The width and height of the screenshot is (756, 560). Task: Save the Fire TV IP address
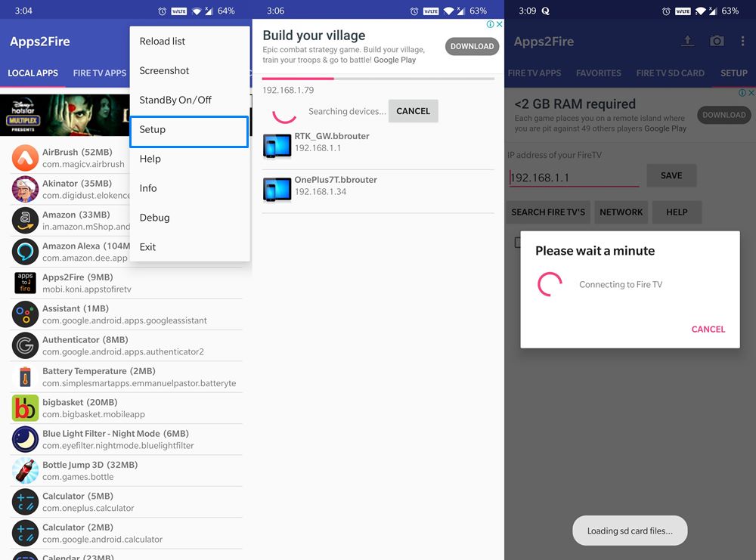(671, 175)
